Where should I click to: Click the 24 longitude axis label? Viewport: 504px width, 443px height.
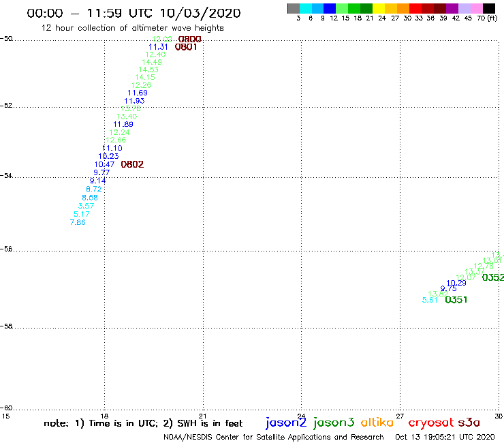point(301,416)
